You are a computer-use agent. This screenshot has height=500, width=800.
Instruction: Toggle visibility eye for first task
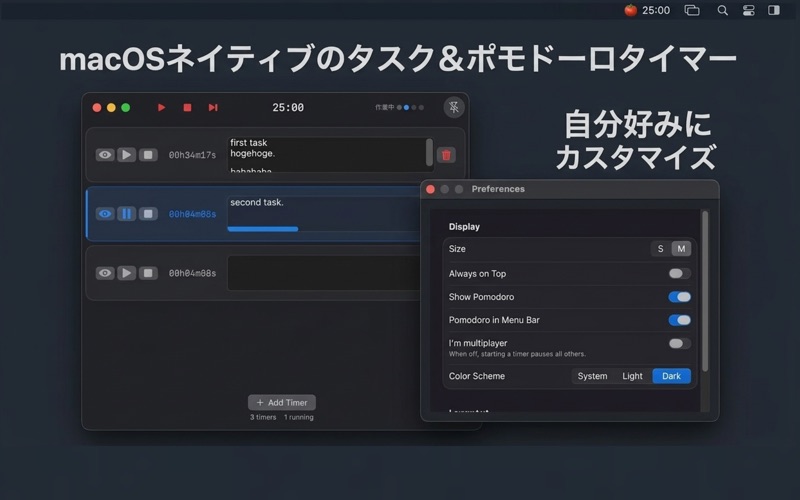click(x=105, y=155)
